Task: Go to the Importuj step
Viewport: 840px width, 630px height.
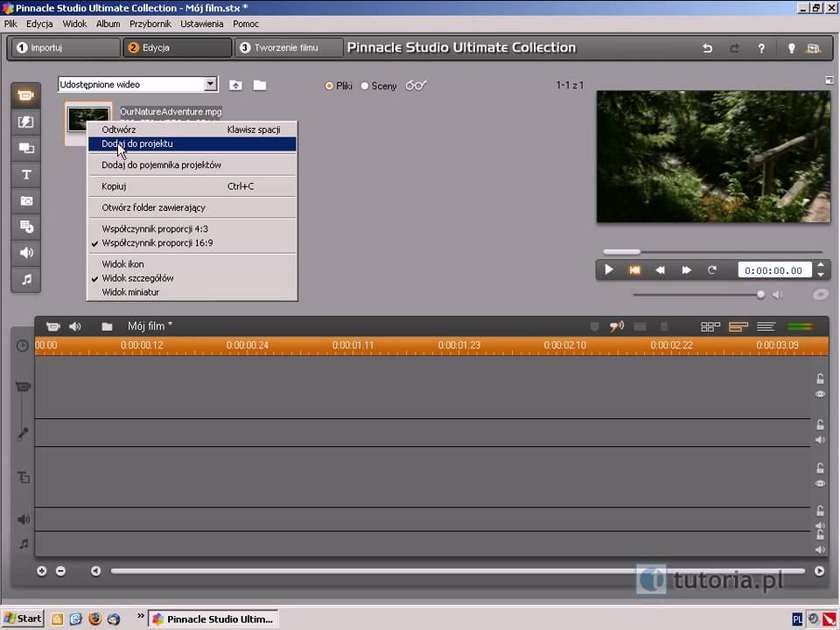Action: point(66,47)
